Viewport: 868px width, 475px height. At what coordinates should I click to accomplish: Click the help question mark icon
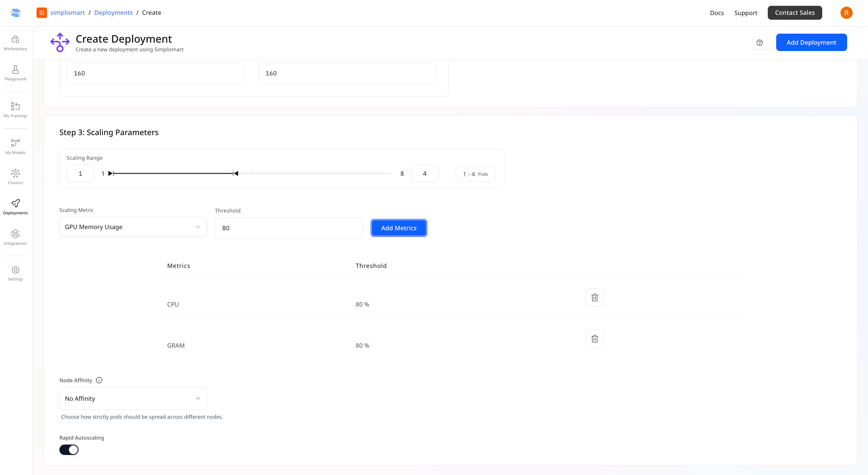click(760, 43)
